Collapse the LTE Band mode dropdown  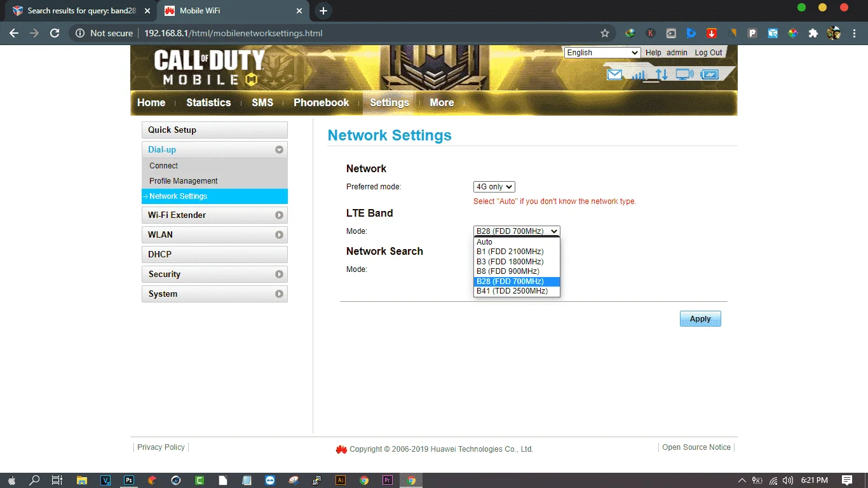coord(517,231)
